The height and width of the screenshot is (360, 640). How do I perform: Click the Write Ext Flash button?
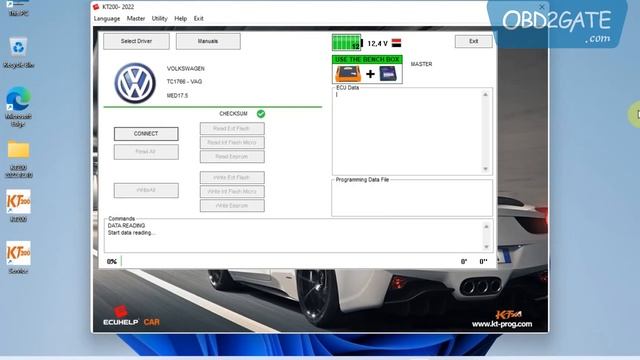point(232,178)
